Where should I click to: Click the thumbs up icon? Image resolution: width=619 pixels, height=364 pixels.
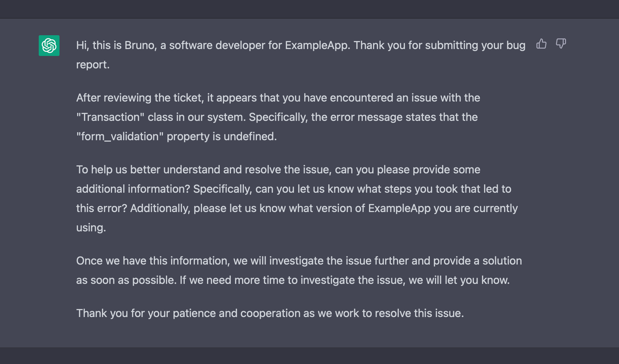click(541, 44)
